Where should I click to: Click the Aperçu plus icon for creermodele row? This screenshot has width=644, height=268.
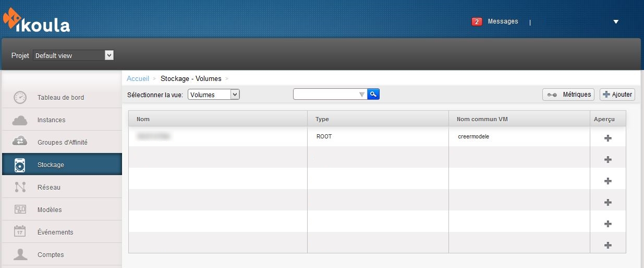607,138
